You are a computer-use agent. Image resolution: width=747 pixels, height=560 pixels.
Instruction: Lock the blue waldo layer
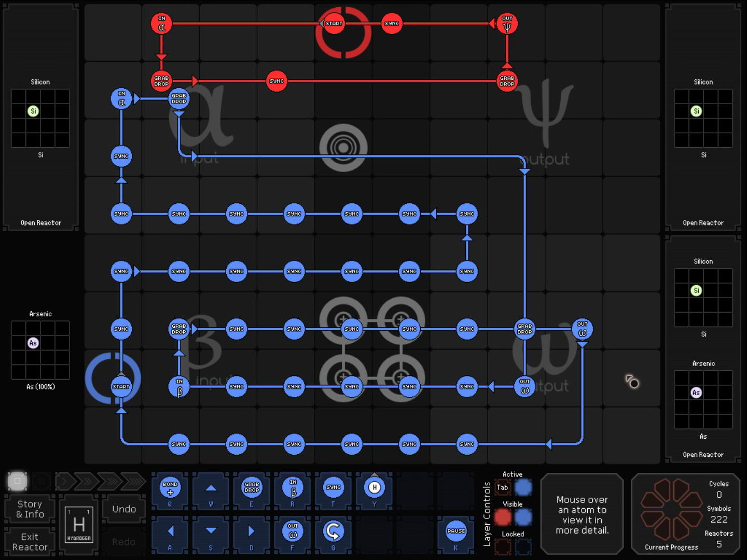tap(523, 547)
